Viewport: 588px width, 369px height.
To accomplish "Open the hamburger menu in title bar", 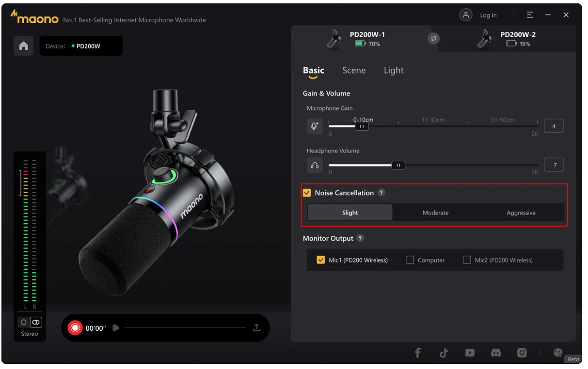I will (530, 15).
